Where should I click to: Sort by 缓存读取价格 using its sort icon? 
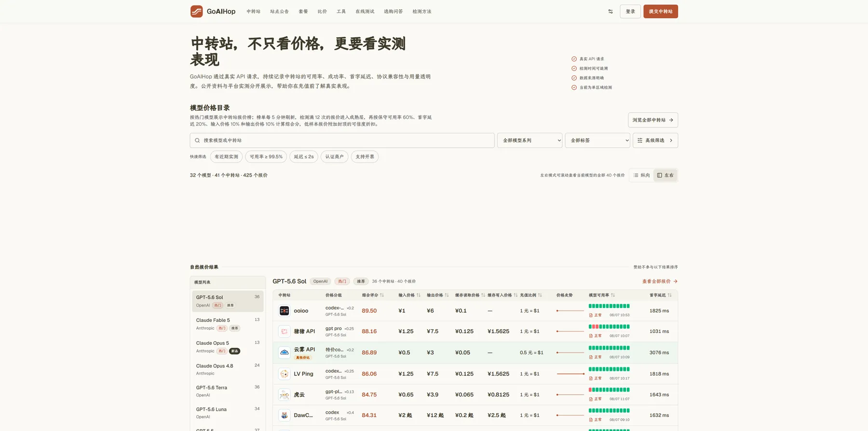click(x=483, y=295)
